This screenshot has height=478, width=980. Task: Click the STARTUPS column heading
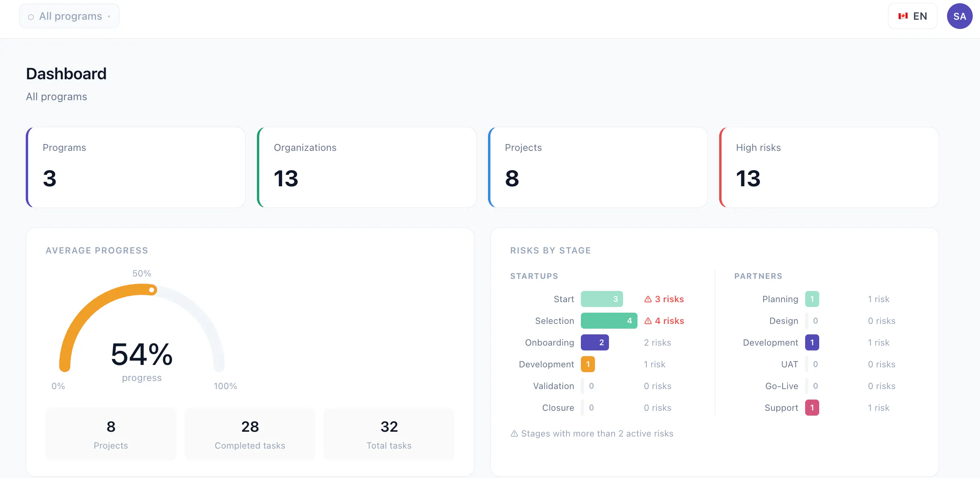coord(534,276)
